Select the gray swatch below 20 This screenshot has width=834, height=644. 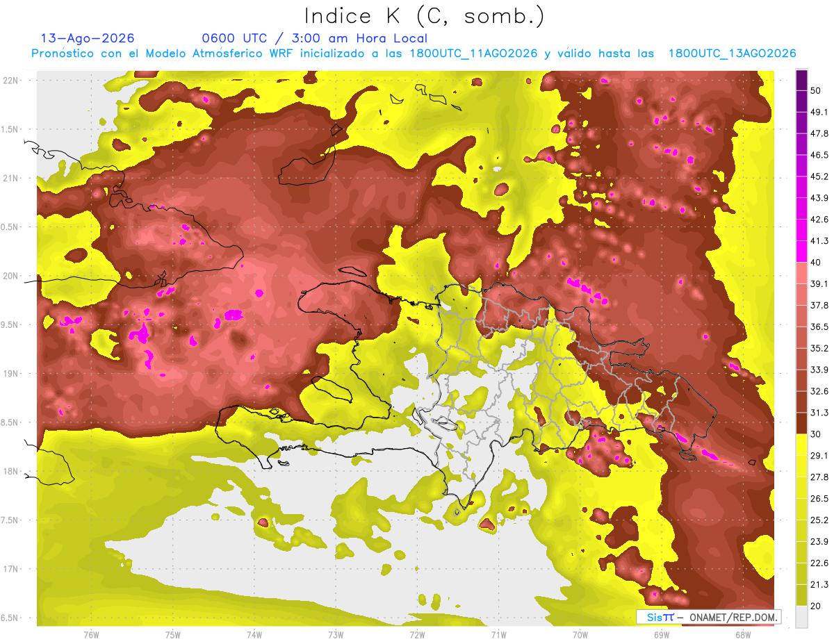tap(801, 616)
